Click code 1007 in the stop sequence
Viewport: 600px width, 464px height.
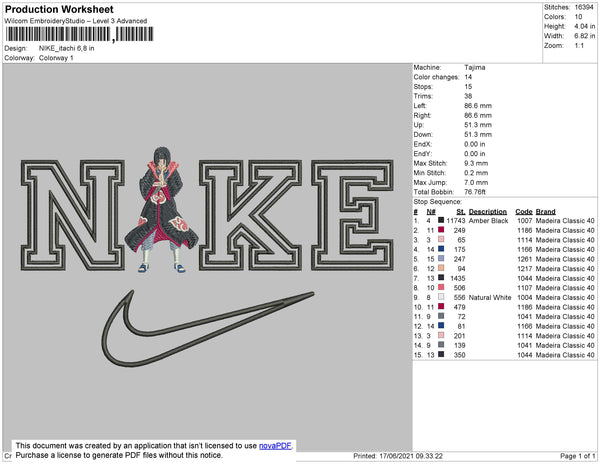(525, 221)
